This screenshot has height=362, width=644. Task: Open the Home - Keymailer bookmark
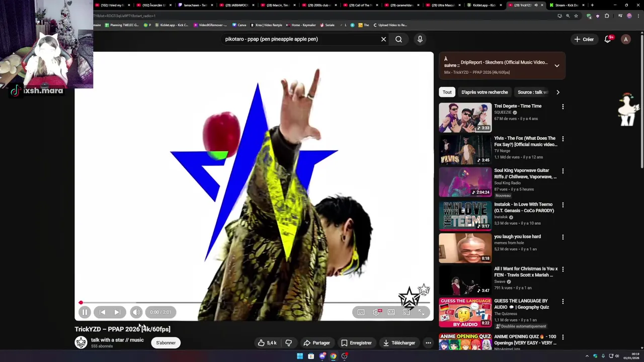pyautogui.click(x=301, y=25)
